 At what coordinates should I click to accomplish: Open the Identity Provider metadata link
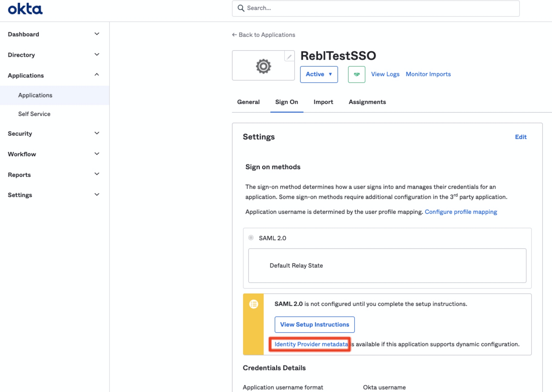311,344
